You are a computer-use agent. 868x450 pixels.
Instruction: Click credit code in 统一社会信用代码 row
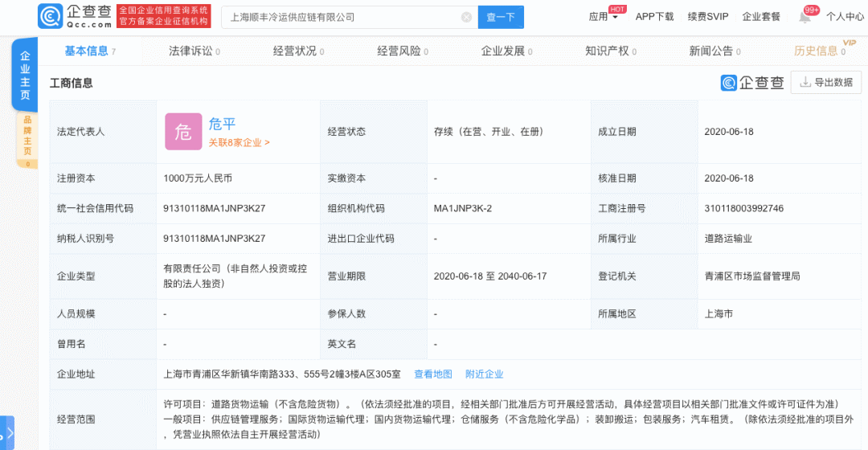(x=215, y=208)
